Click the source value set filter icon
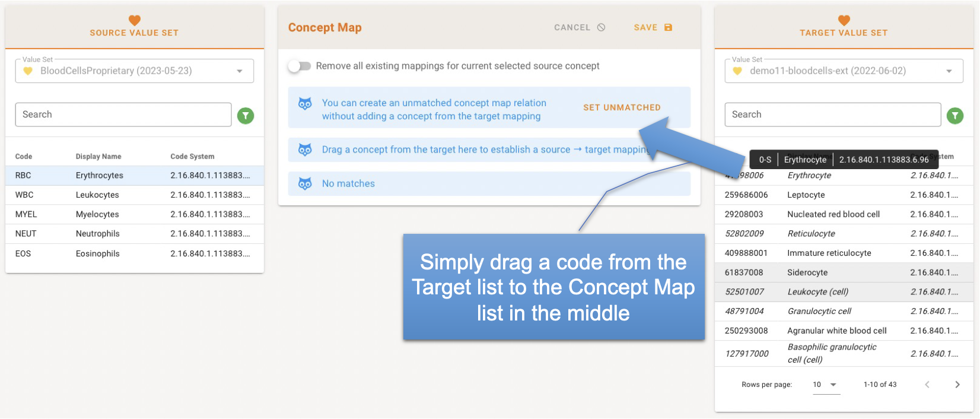The height and width of the screenshot is (419, 980). (x=246, y=116)
